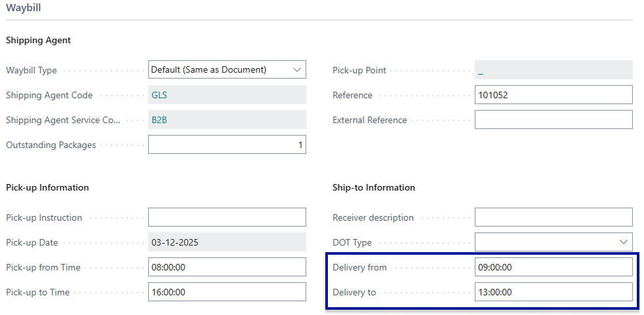Click the Shipping Agent group heading
This screenshot has width=644, height=315.
[38, 41]
